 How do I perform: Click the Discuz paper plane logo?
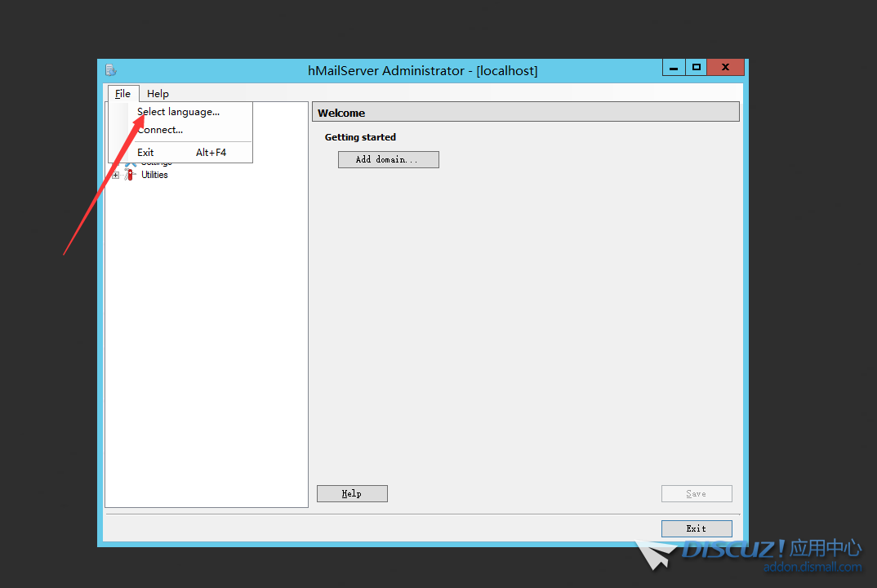[656, 554]
